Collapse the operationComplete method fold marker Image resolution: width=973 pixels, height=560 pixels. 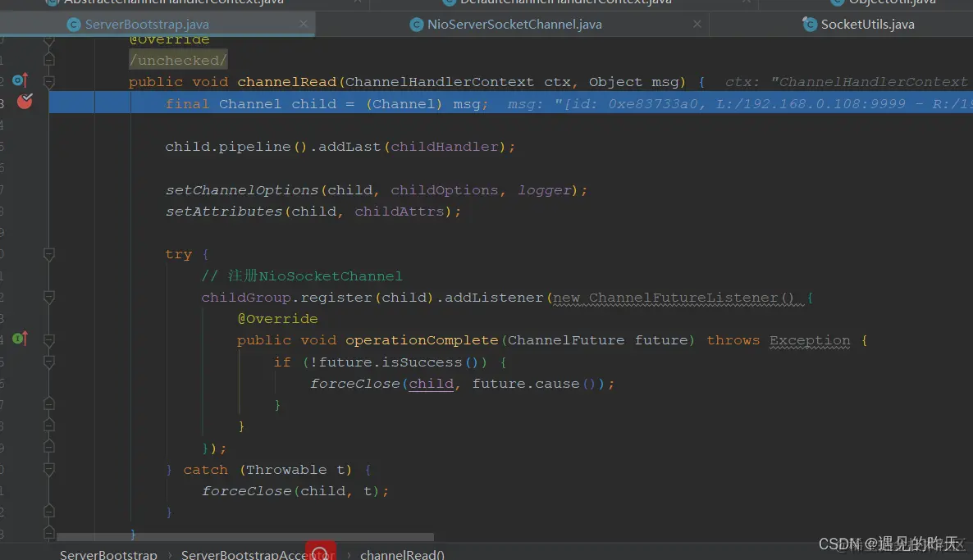49,339
